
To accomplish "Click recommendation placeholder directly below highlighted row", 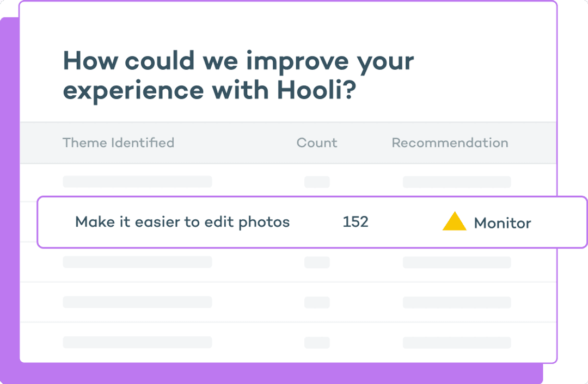I will [x=457, y=262].
